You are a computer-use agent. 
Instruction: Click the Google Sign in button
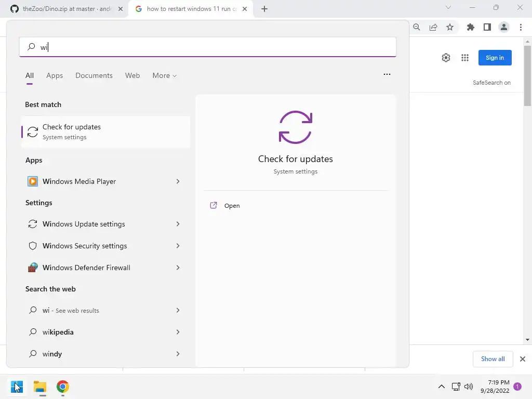[x=495, y=58]
